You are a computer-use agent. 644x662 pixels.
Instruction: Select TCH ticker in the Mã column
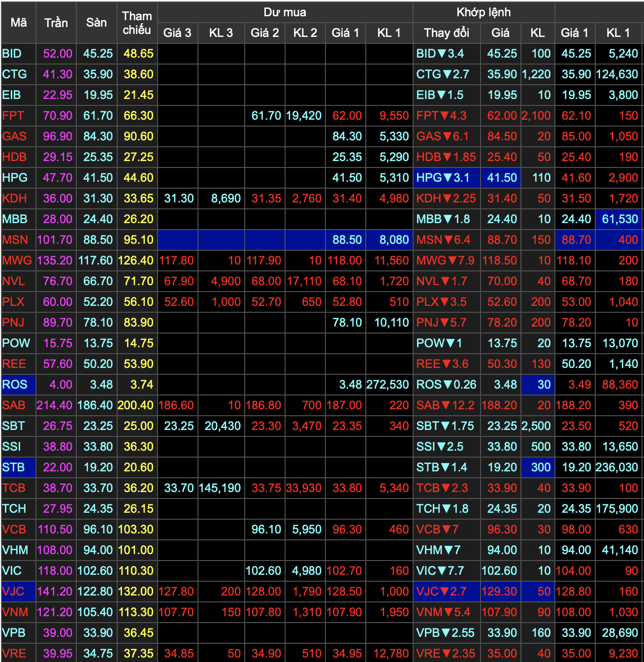19,509
